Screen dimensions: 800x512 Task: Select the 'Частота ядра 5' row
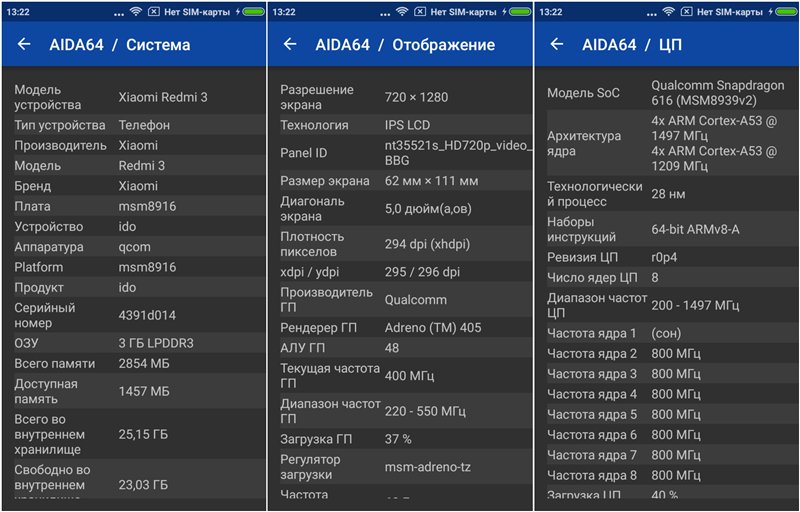pyautogui.click(x=671, y=415)
